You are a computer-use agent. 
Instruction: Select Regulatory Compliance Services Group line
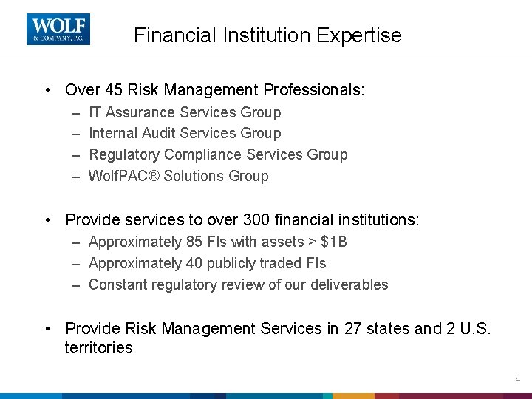pyautogui.click(x=218, y=154)
